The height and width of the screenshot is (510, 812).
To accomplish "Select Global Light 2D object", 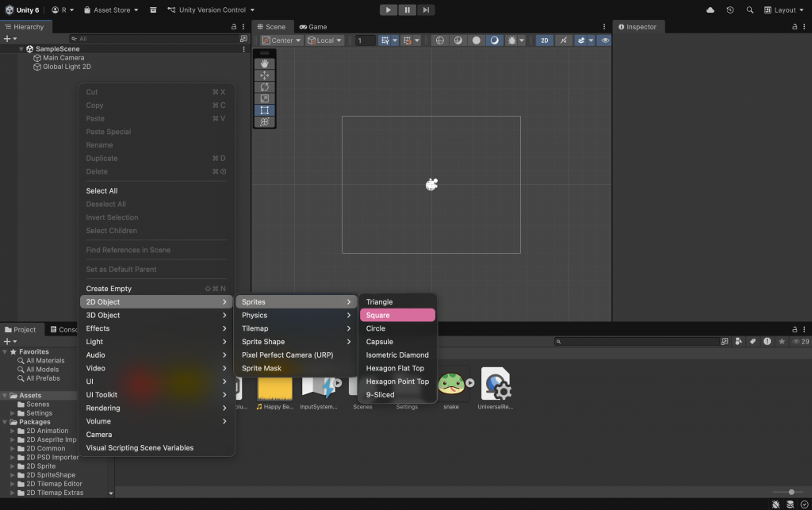I will coord(67,67).
